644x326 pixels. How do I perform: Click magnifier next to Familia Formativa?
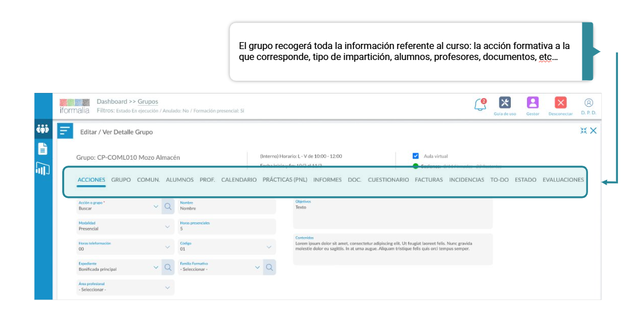pyautogui.click(x=269, y=267)
